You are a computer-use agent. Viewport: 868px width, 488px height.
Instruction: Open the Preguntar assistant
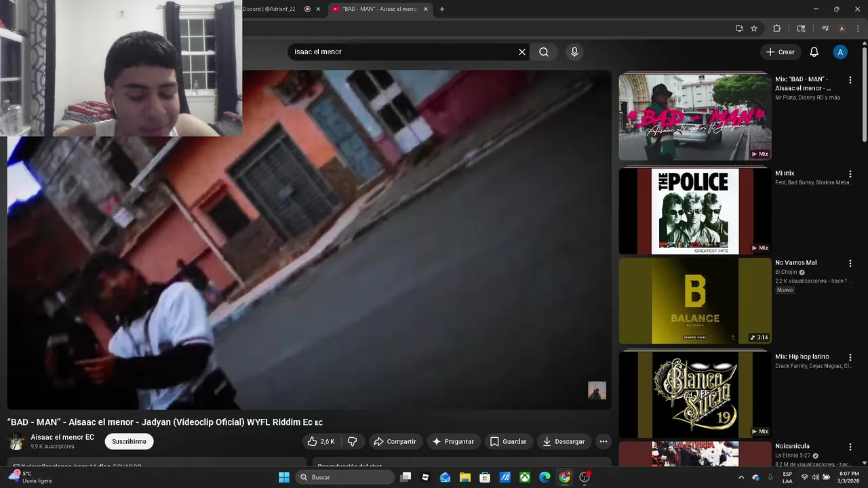[x=453, y=441]
